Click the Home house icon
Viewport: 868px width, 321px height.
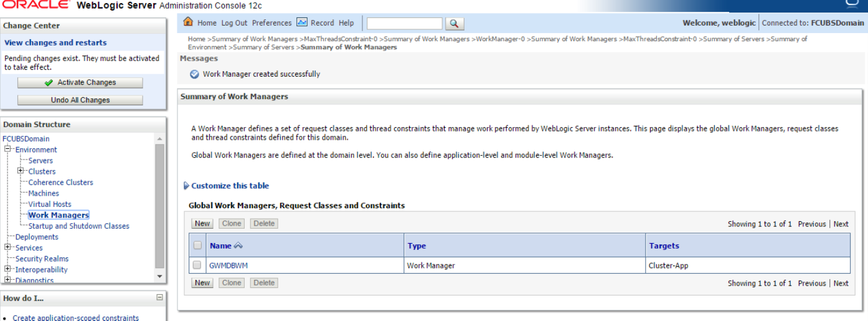(x=189, y=22)
